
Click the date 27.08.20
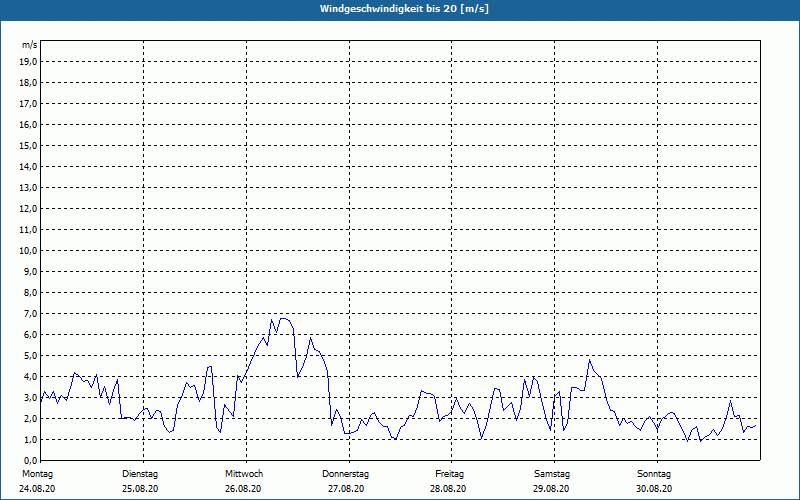click(346, 489)
